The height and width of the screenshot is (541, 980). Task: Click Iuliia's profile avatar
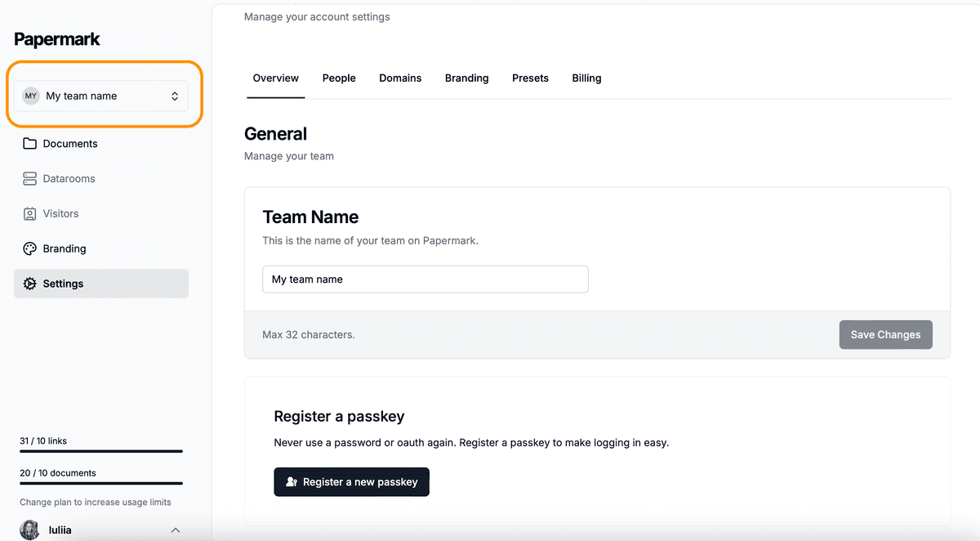point(29,530)
